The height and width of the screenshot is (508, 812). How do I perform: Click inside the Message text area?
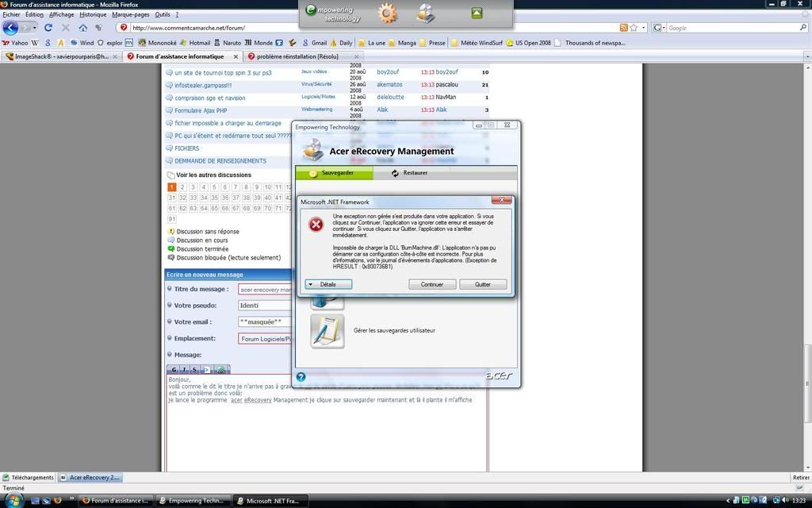[327, 423]
